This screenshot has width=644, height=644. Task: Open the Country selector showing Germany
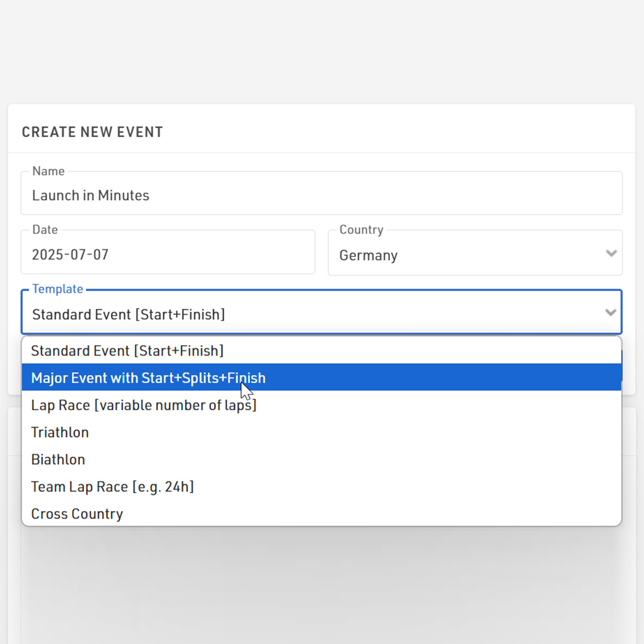pos(475,253)
